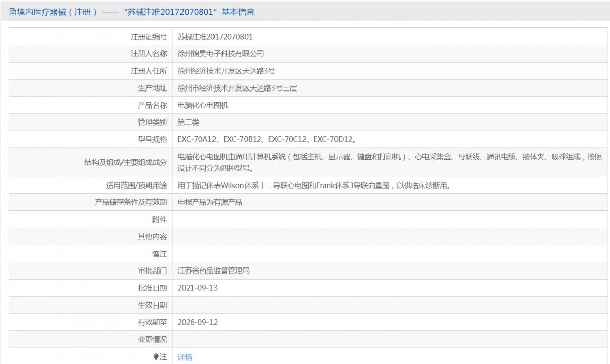
Task: Click the structure composition description text
Action: [x=390, y=162]
